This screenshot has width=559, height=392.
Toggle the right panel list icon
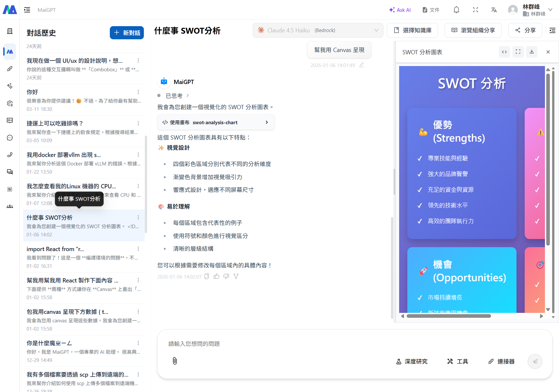click(552, 30)
